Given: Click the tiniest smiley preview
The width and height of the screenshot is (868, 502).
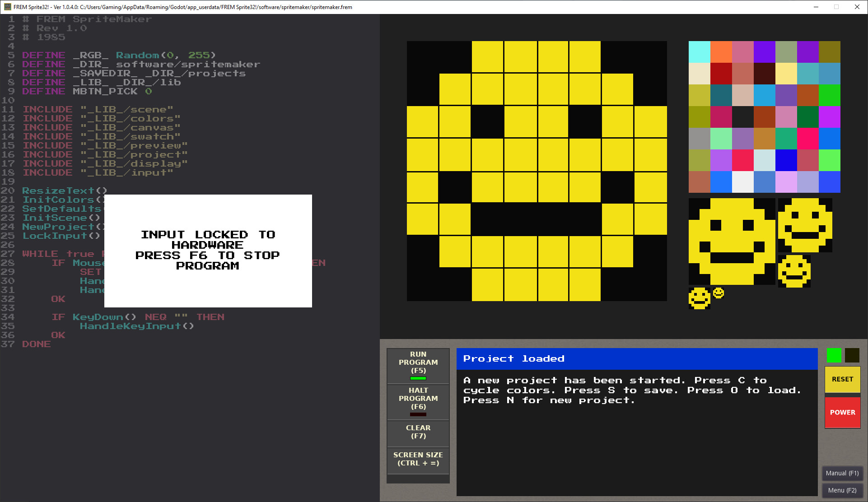Looking at the screenshot, I should click(718, 293).
